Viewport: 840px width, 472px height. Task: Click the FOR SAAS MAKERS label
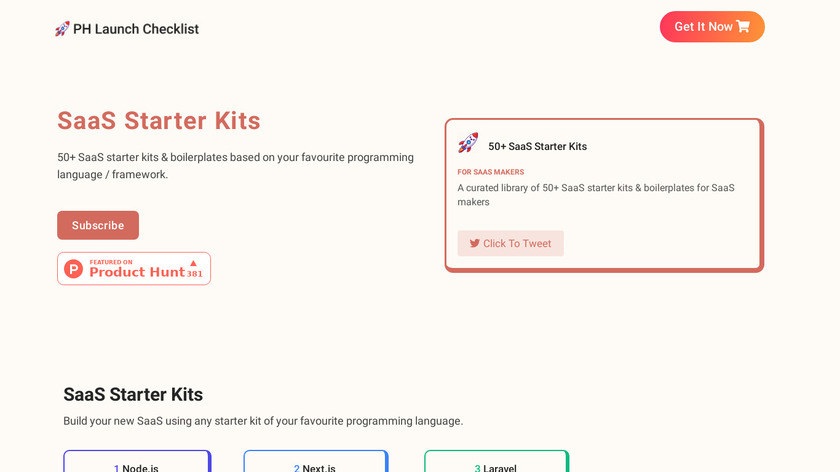tap(491, 172)
